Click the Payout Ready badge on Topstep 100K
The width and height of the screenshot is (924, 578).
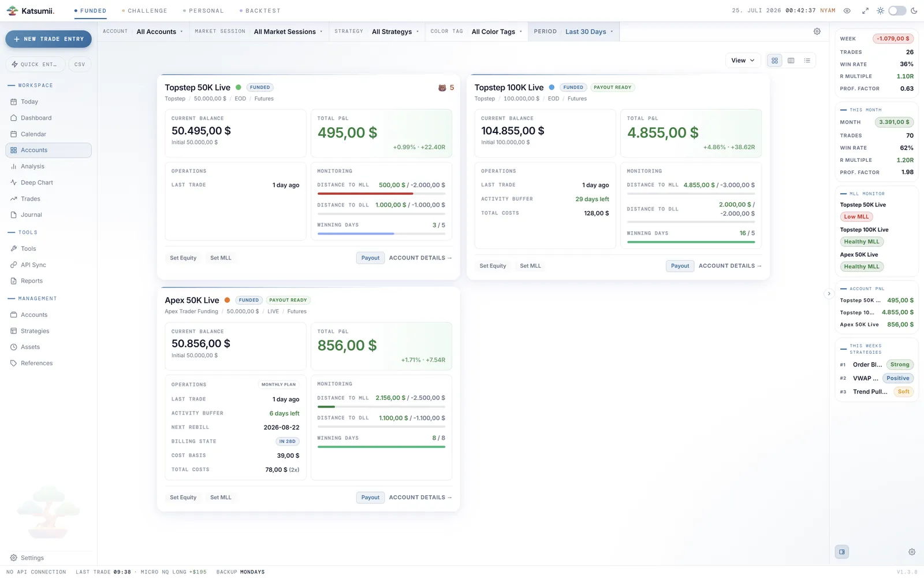(x=613, y=87)
